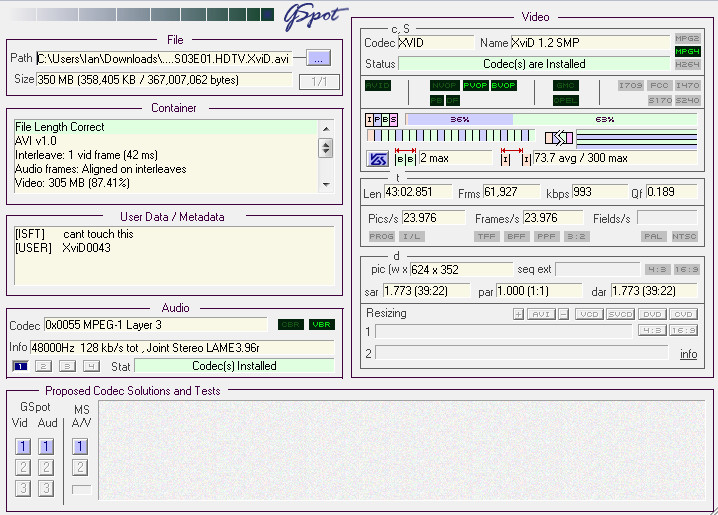Click the I470 colorimetry indicator
The image size is (718, 515).
(x=687, y=86)
